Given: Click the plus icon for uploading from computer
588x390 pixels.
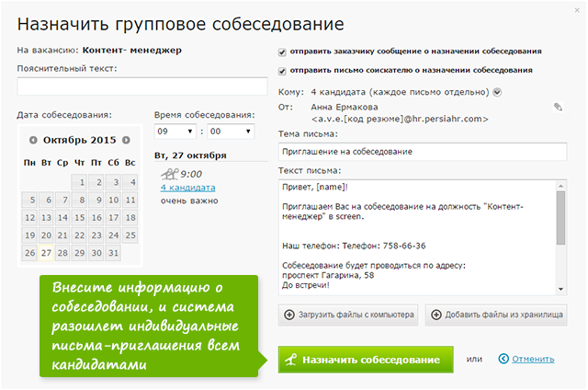Looking at the screenshot, I should coord(292,315).
